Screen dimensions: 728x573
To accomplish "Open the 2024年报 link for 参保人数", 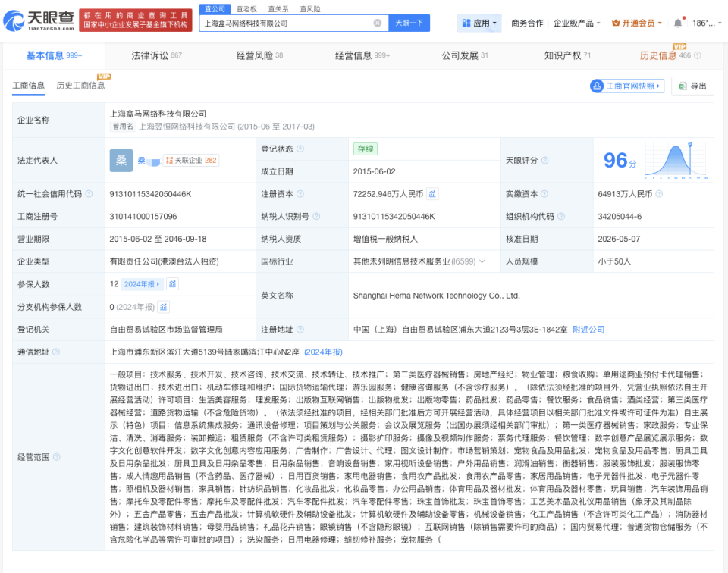I will 142,284.
